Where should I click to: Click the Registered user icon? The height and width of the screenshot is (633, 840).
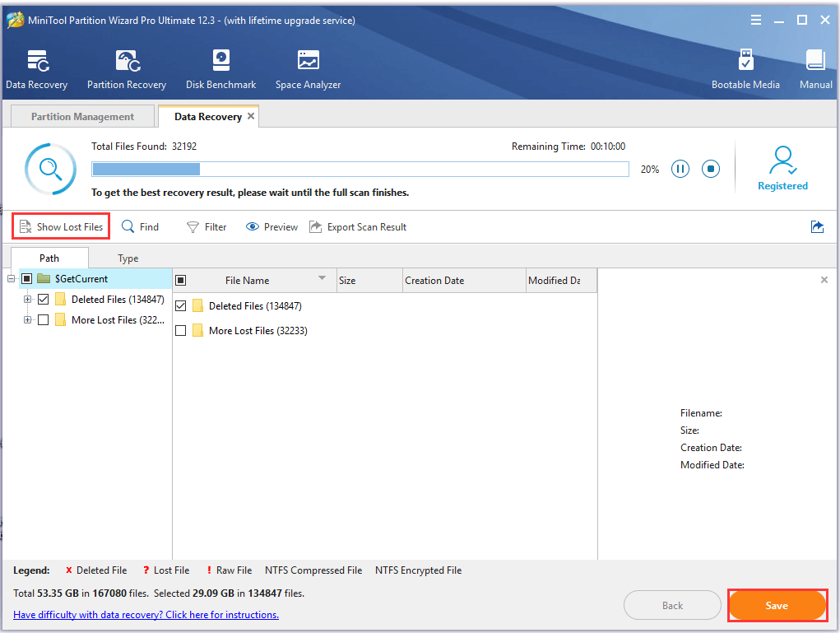click(x=782, y=161)
